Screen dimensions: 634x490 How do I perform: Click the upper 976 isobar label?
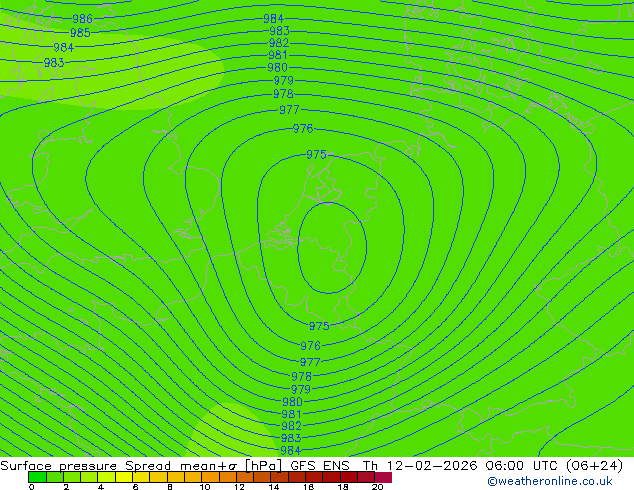point(303,129)
